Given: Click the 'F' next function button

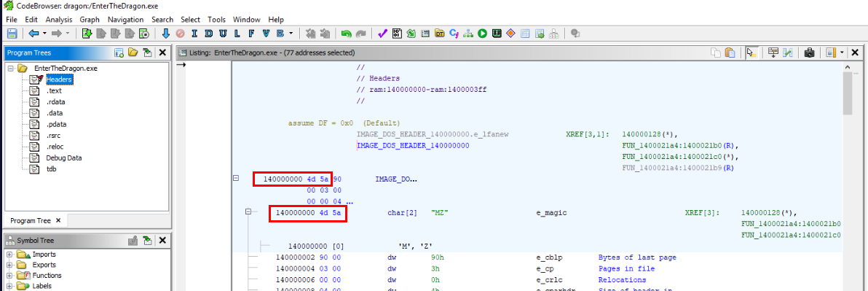Looking at the screenshot, I should [251, 34].
